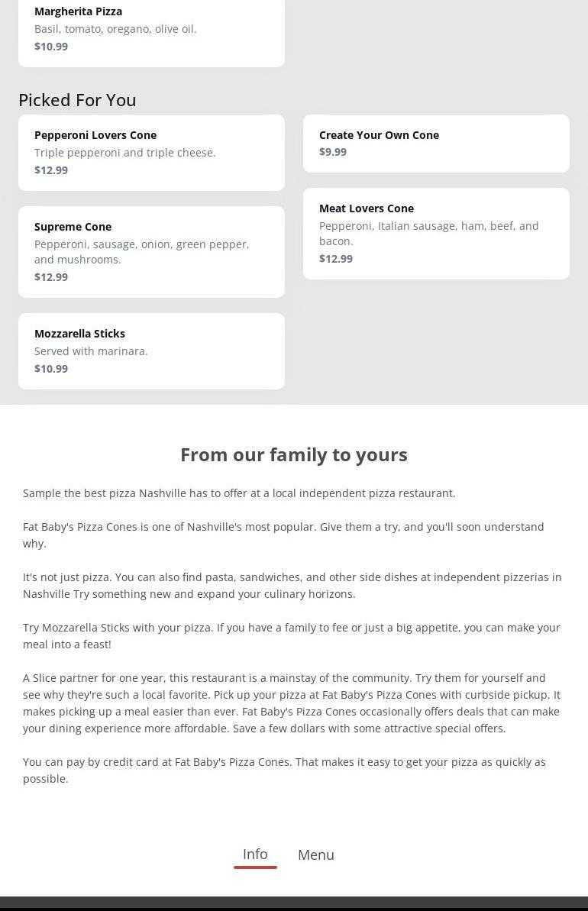Viewport: 588px width, 911px height.
Task: Switch to the Info tab
Action: point(255,854)
